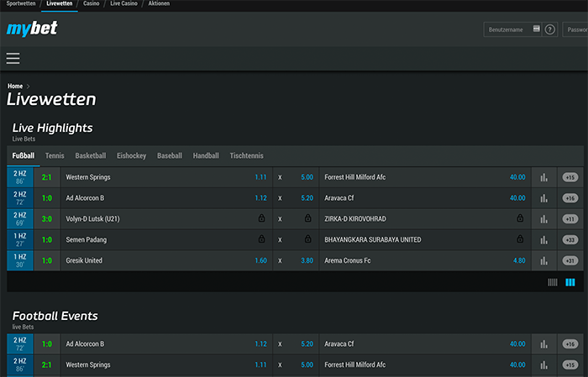Click locked away odds for Bhayangkara Surabaya United
Viewport: 588px width, 377px height.
tap(520, 240)
